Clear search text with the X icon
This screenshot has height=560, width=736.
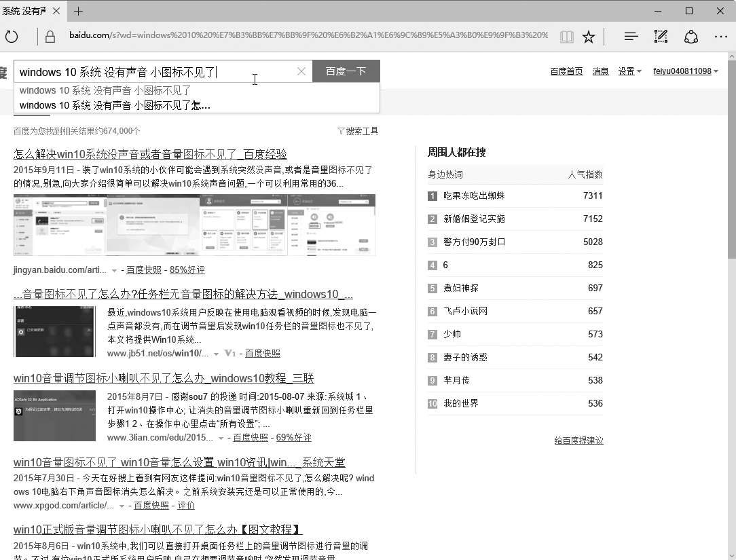point(301,71)
